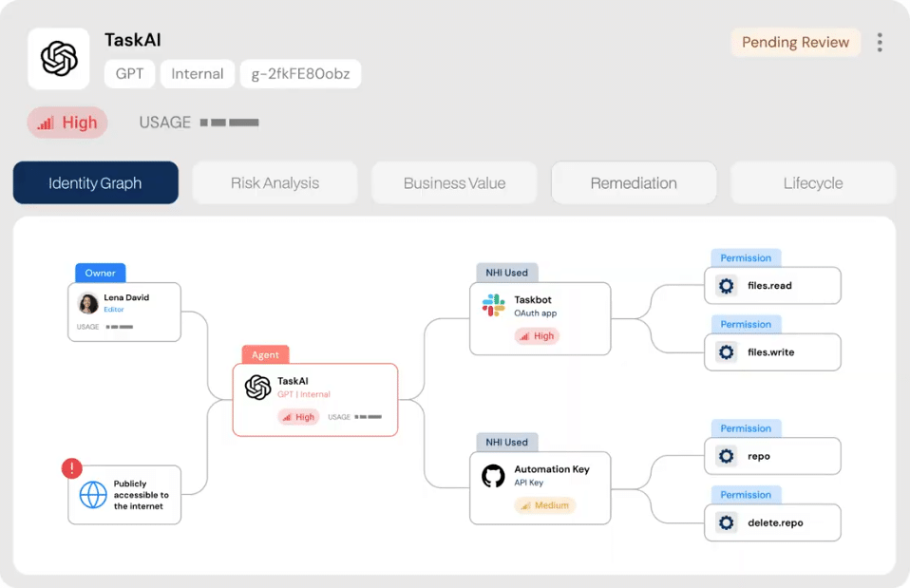Click the Pending Review status badge
The width and height of the screenshot is (910, 588).
pos(795,43)
